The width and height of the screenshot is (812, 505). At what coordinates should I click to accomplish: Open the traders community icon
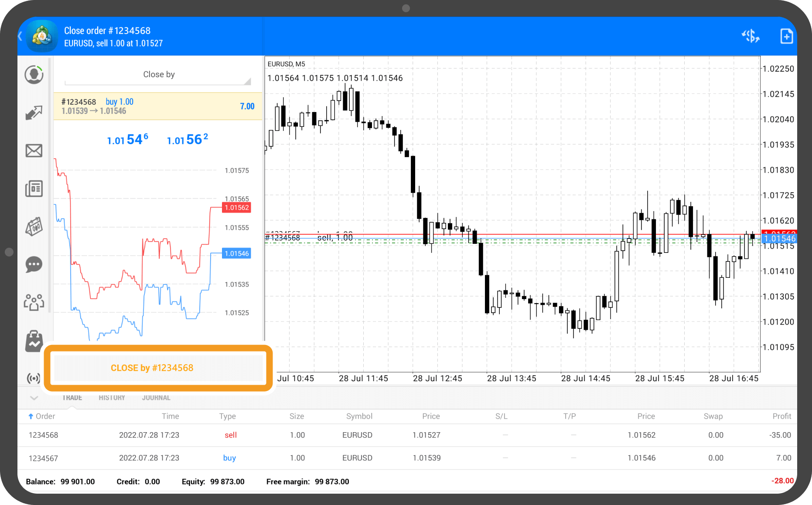[34, 302]
